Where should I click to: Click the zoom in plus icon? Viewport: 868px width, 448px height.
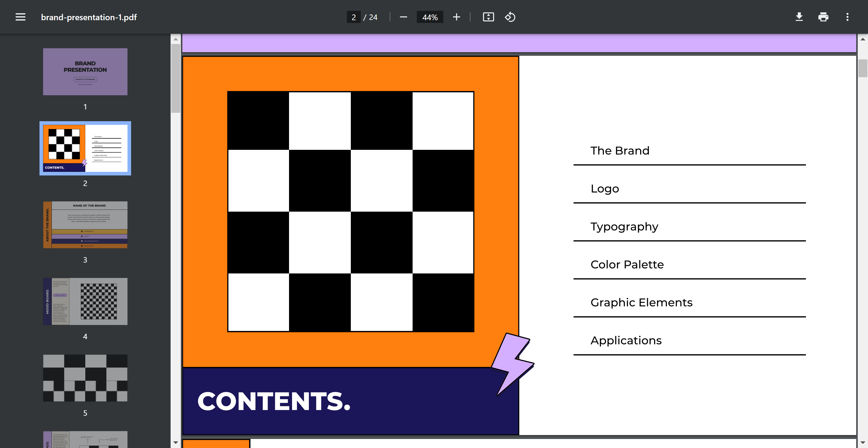[x=456, y=17]
